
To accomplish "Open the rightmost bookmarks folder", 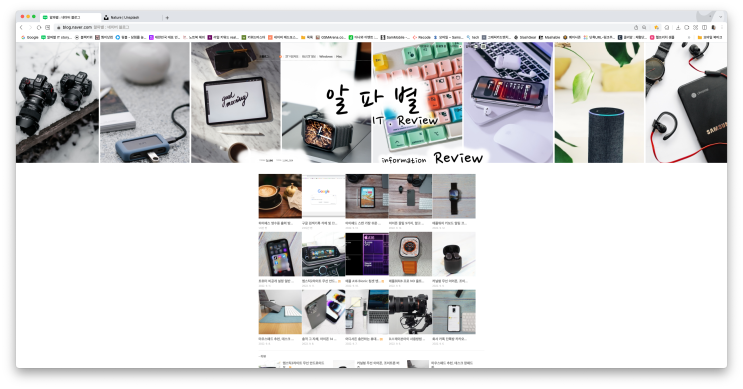I will (710, 37).
